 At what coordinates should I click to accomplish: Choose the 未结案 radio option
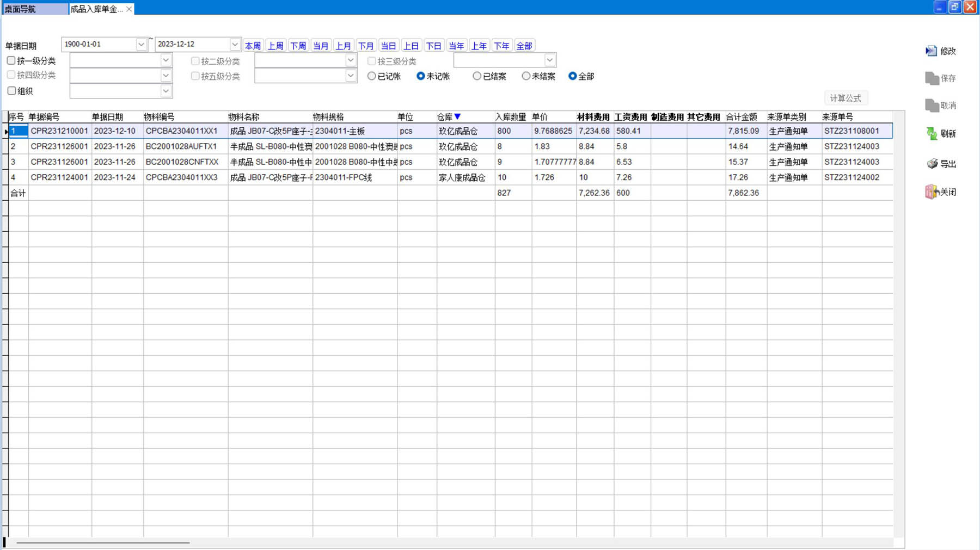point(526,76)
